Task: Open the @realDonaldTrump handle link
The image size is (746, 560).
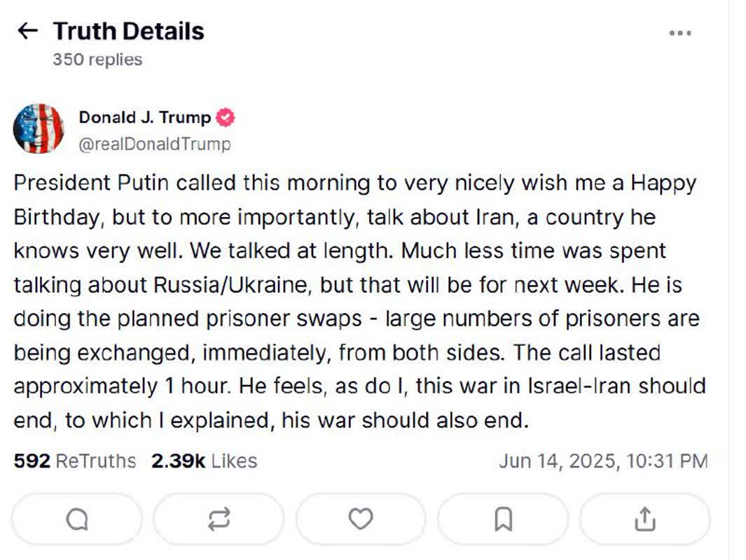Action: tap(155, 144)
